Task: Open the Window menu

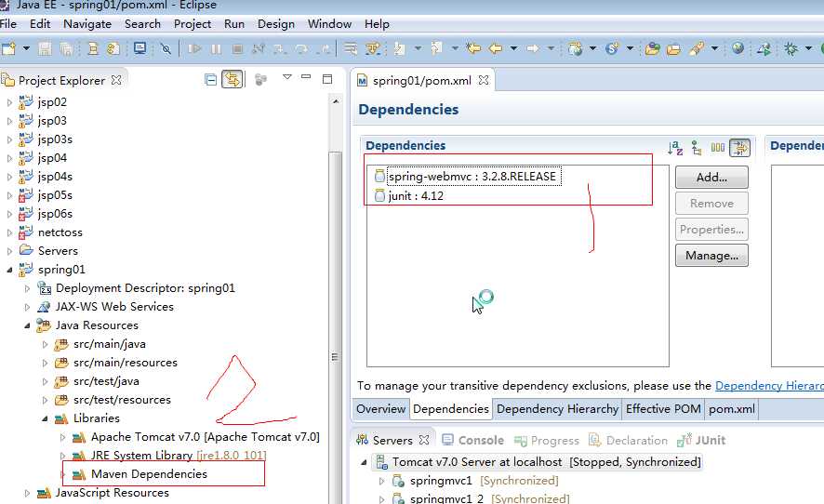Action: [x=329, y=24]
